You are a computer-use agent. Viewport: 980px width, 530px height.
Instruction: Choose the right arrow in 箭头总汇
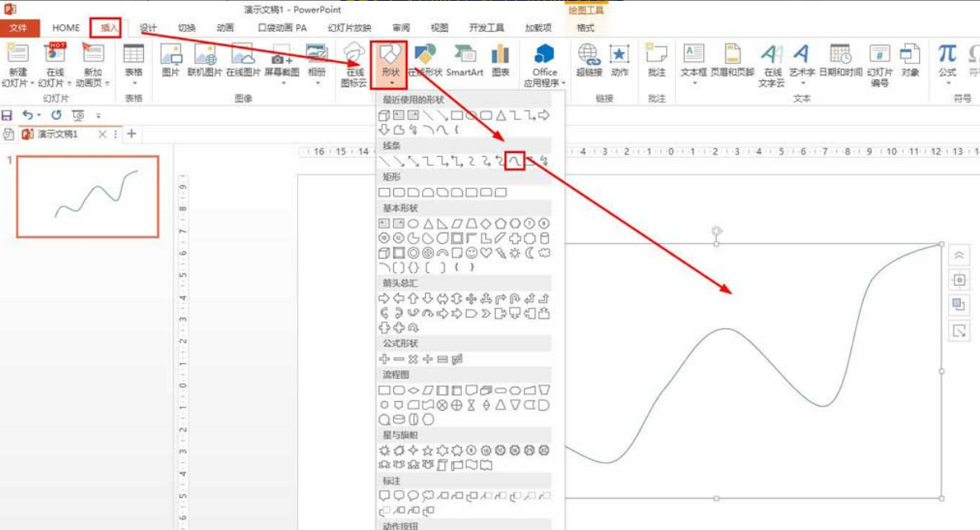point(384,298)
